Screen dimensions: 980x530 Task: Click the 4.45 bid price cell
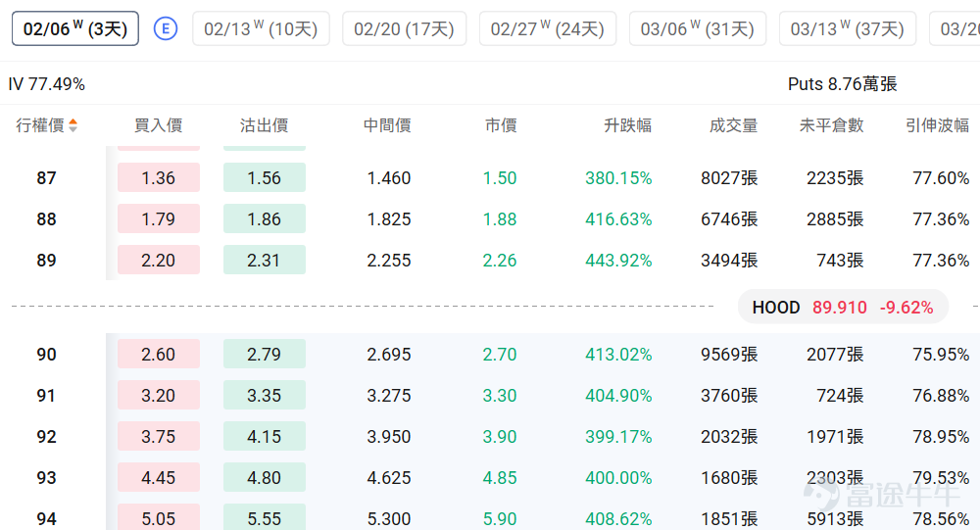tap(159, 477)
